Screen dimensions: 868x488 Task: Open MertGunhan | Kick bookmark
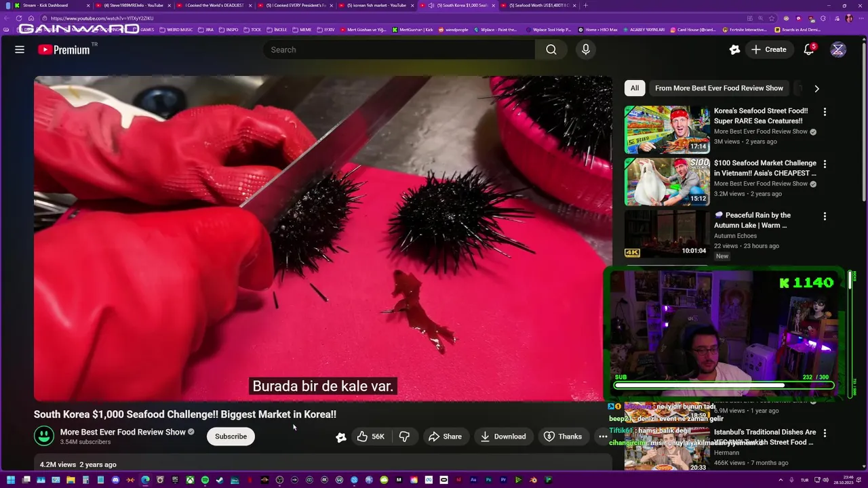pyautogui.click(x=412, y=30)
